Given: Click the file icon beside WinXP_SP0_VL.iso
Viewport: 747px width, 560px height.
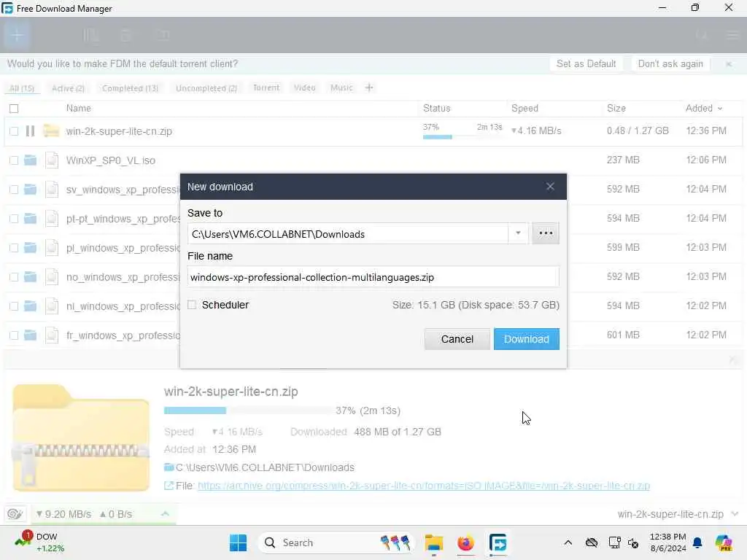Looking at the screenshot, I should coord(52,160).
